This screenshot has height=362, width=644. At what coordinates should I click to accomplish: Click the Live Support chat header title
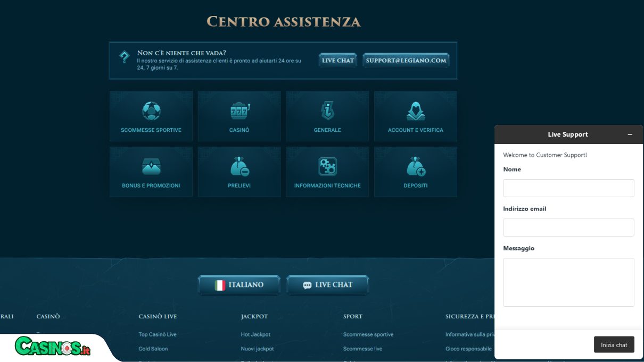point(568,134)
